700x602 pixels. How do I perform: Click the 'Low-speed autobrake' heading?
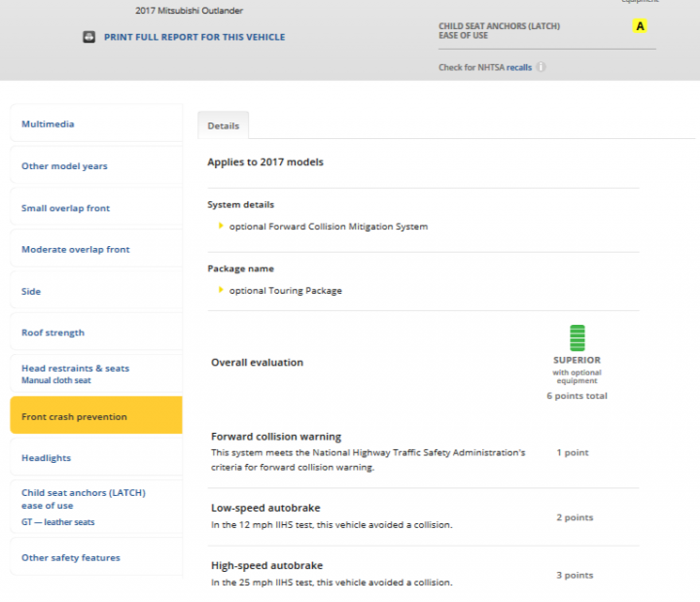(265, 508)
